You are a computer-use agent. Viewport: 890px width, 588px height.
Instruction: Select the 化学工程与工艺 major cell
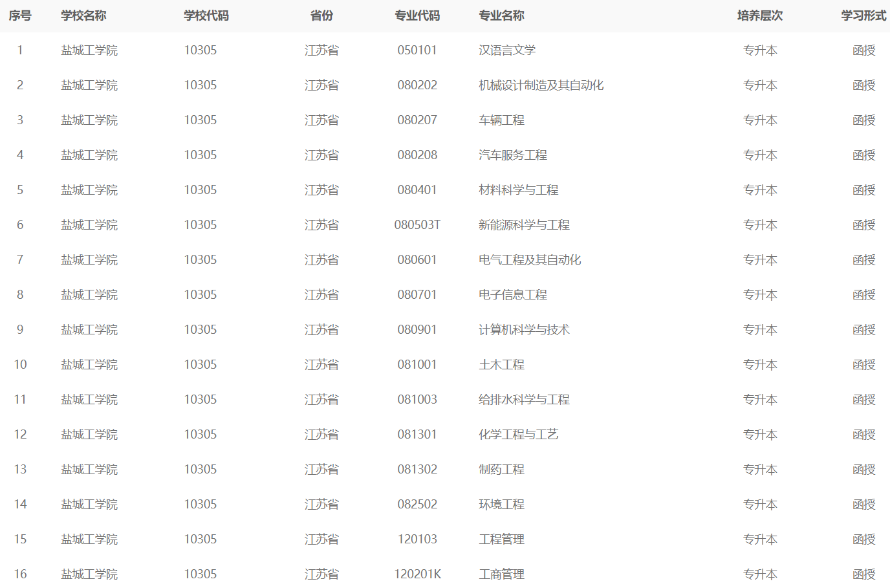pos(519,435)
